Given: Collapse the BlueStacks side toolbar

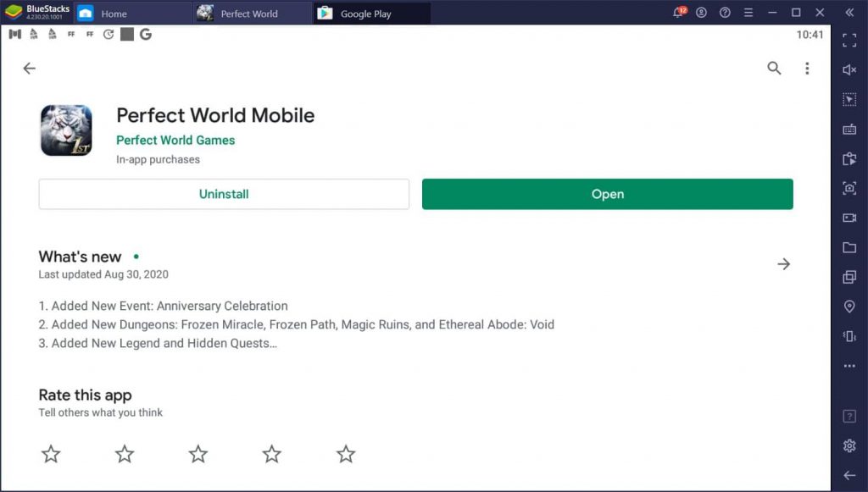Looking at the screenshot, I should pos(849,12).
